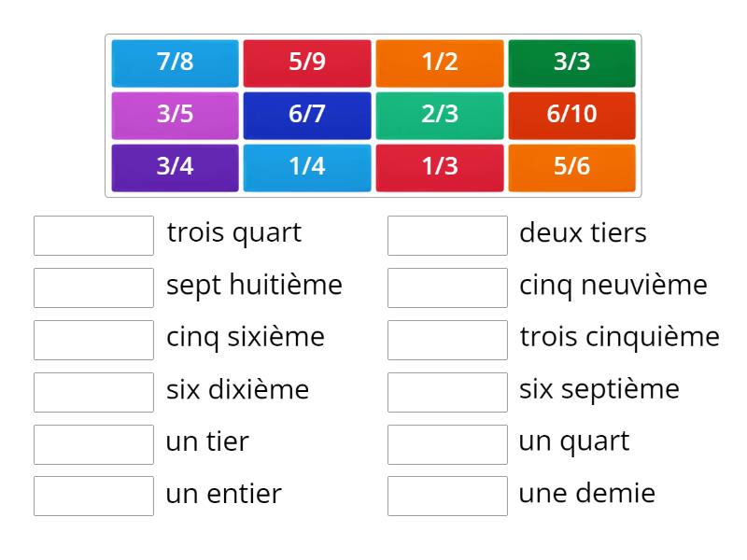The width and height of the screenshot is (747, 560).
Task: Choose the dark blue 6/7 tile
Action: [307, 115]
